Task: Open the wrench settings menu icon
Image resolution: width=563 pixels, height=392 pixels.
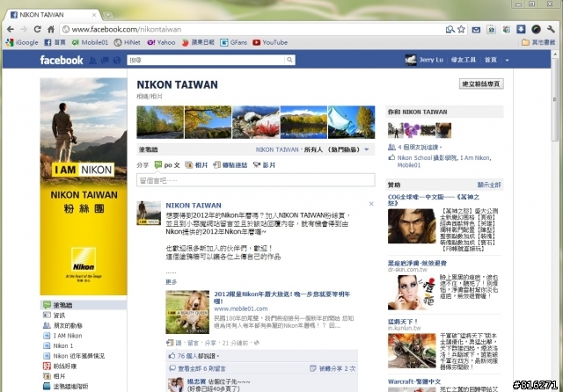Action: [x=551, y=29]
